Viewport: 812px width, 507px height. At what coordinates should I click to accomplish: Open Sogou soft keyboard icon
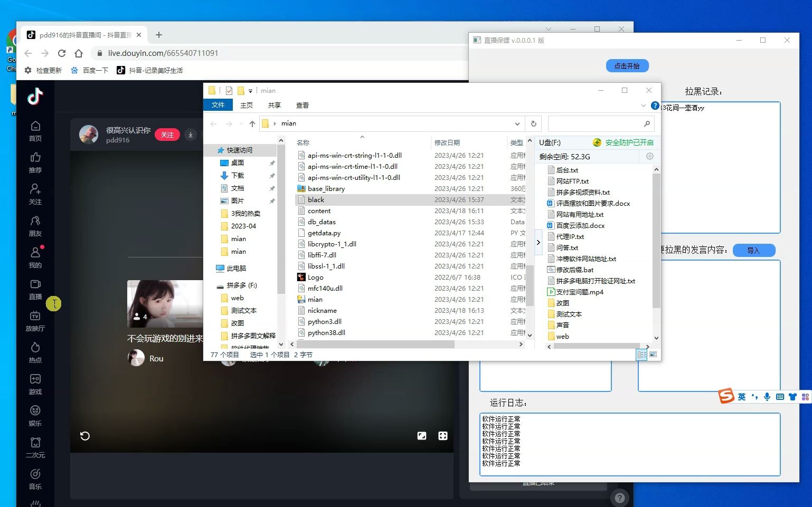[780, 397]
